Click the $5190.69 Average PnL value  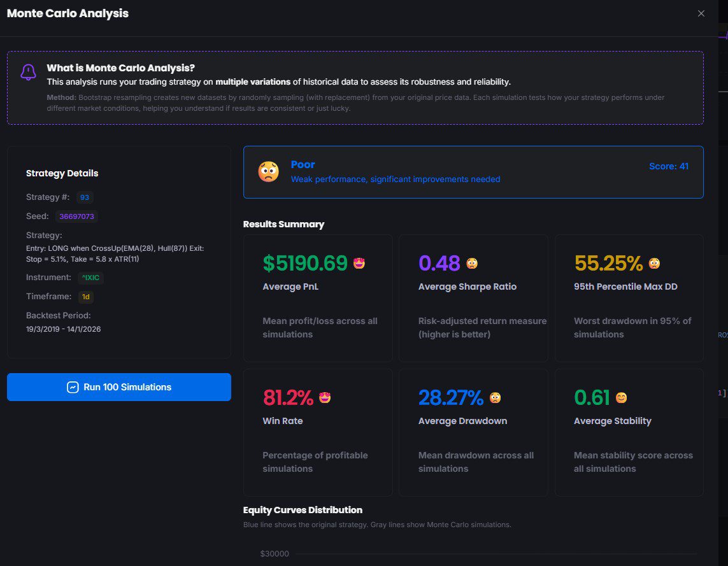305,263
